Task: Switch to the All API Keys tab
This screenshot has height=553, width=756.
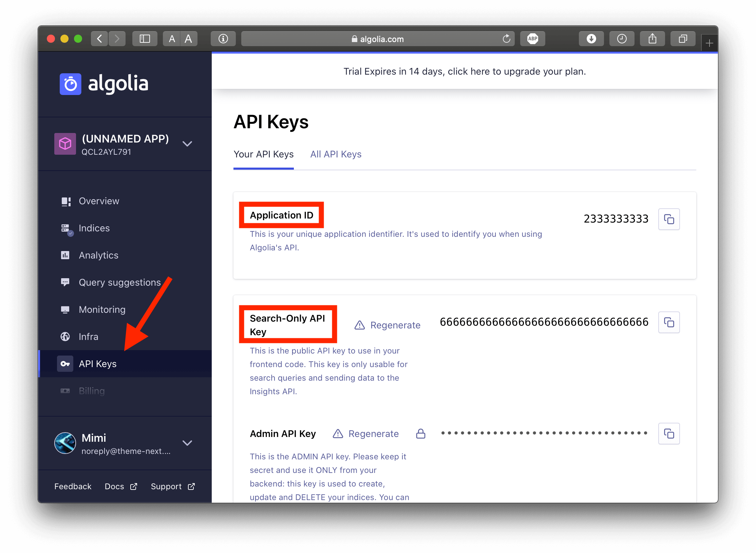Action: pos(336,154)
